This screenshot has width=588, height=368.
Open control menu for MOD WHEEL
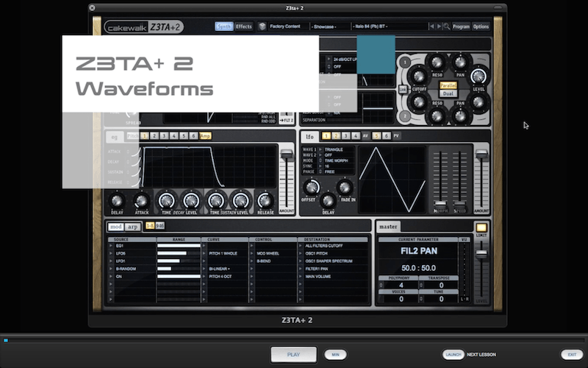(252, 253)
